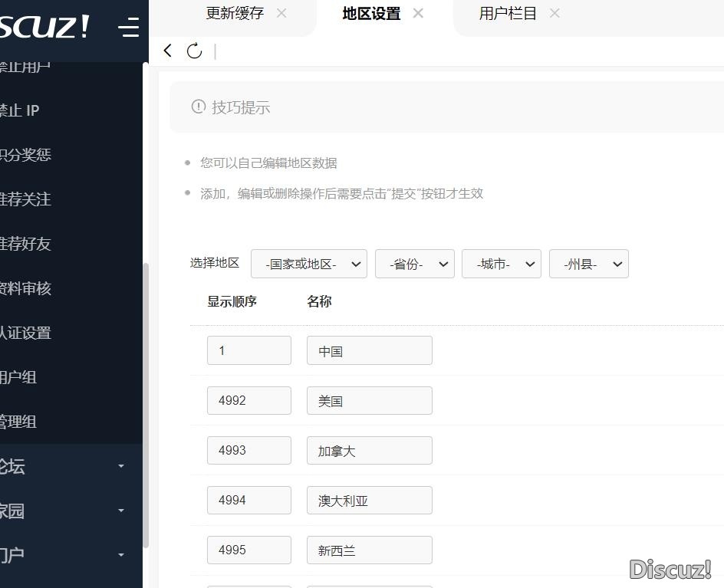Viewport: 724px width, 588px height.
Task: Open the -国家或地区- dropdown
Action: tap(308, 263)
